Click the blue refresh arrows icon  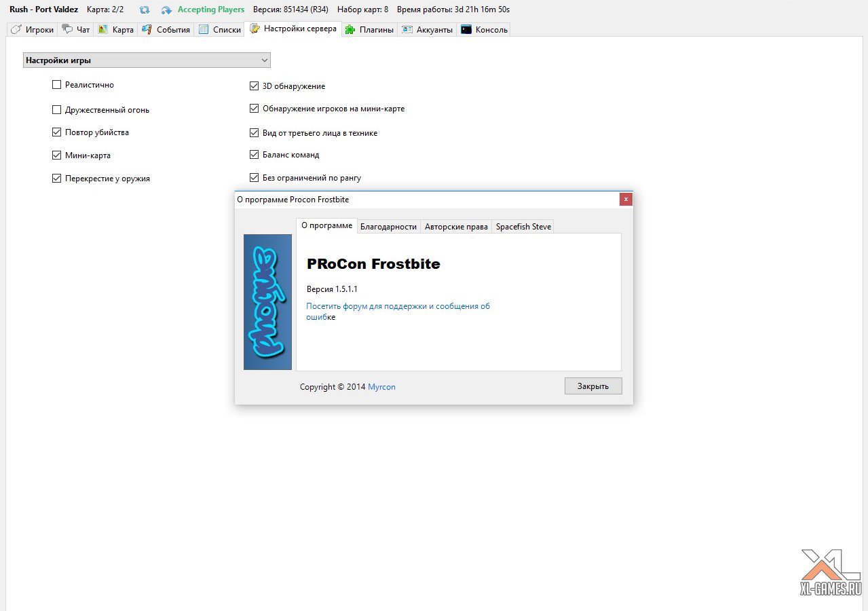(145, 10)
